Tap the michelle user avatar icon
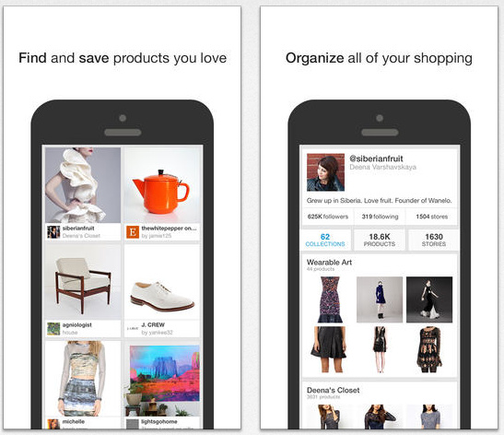 click(53, 424)
